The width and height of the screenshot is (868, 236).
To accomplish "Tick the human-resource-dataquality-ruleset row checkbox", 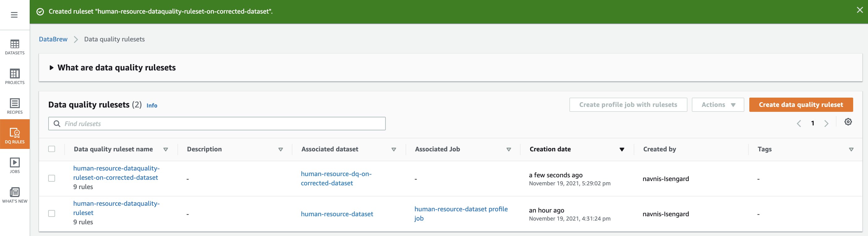I will click(52, 213).
